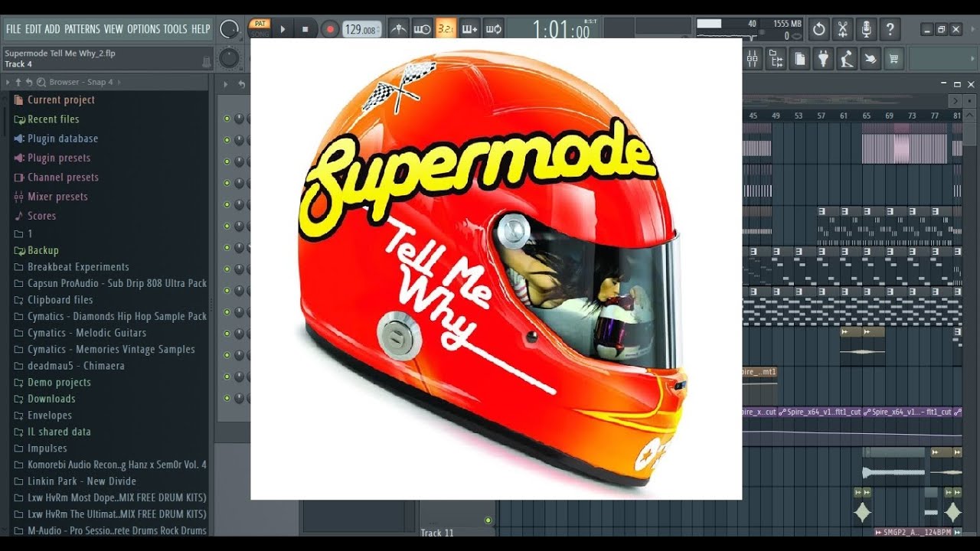Toggle overdub (blend) recording
This screenshot has width=980, height=551.
point(469,29)
